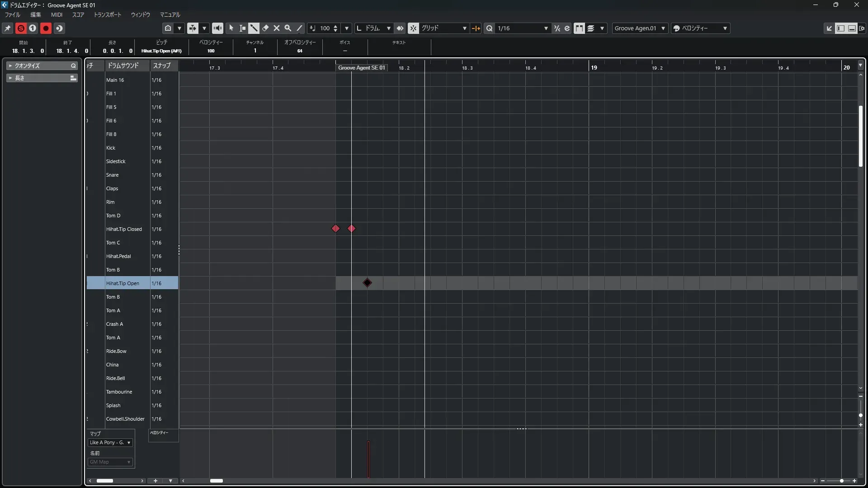The height and width of the screenshot is (488, 868).
Task: Select the Line tool
Action: pyautogui.click(x=299, y=28)
